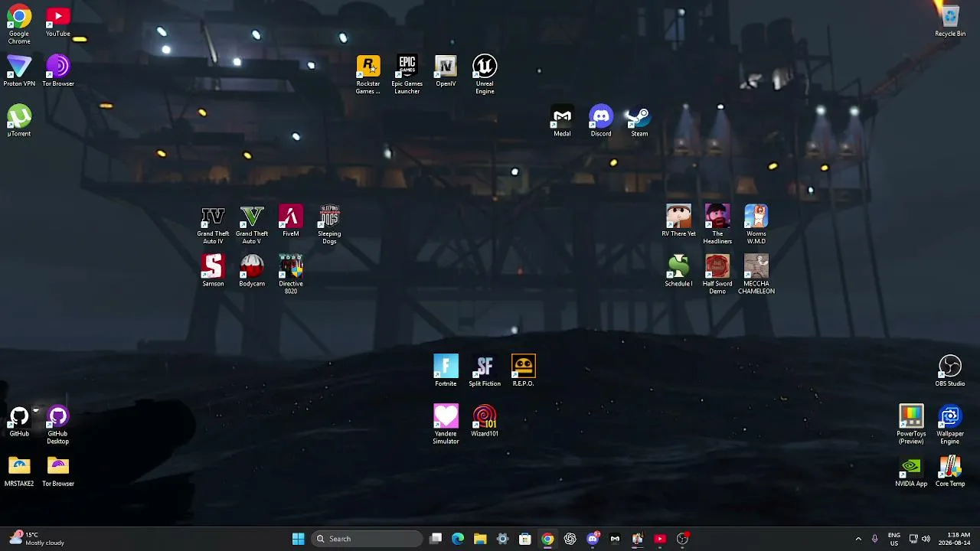Select the Yandere Simulator desktop icon
Image resolution: width=980 pixels, height=551 pixels.
click(x=446, y=425)
